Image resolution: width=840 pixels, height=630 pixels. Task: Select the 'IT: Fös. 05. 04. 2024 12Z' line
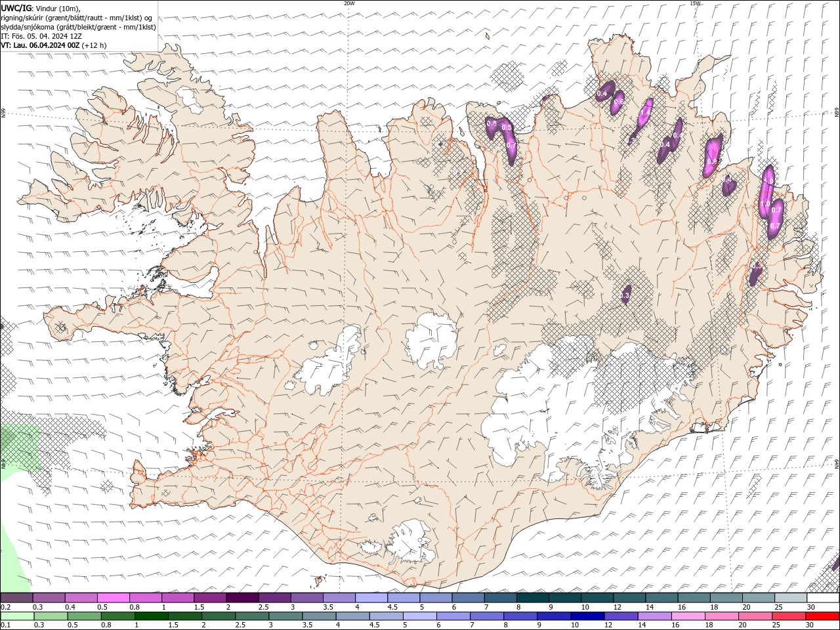point(41,36)
